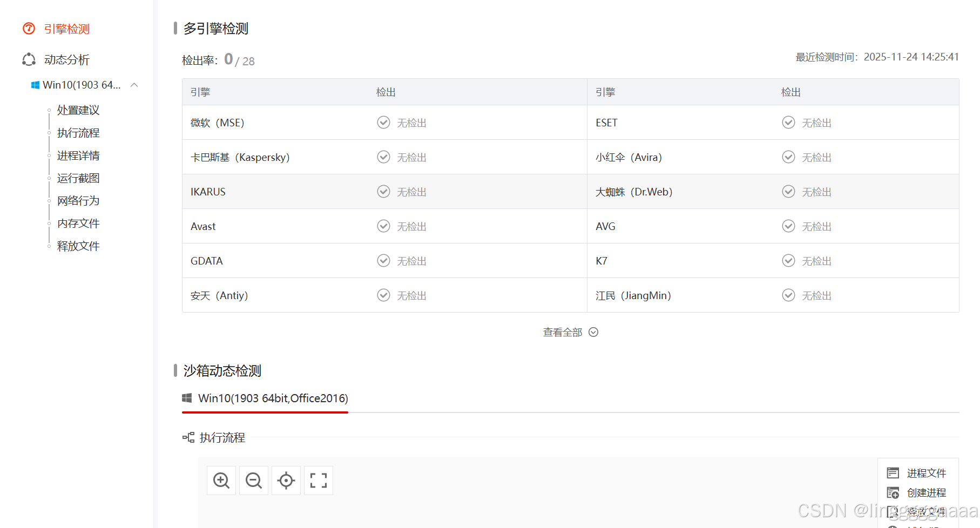Image resolution: width=980 pixels, height=528 pixels.
Task: Click Windows logo on the sandbox tab
Action: [x=187, y=398]
